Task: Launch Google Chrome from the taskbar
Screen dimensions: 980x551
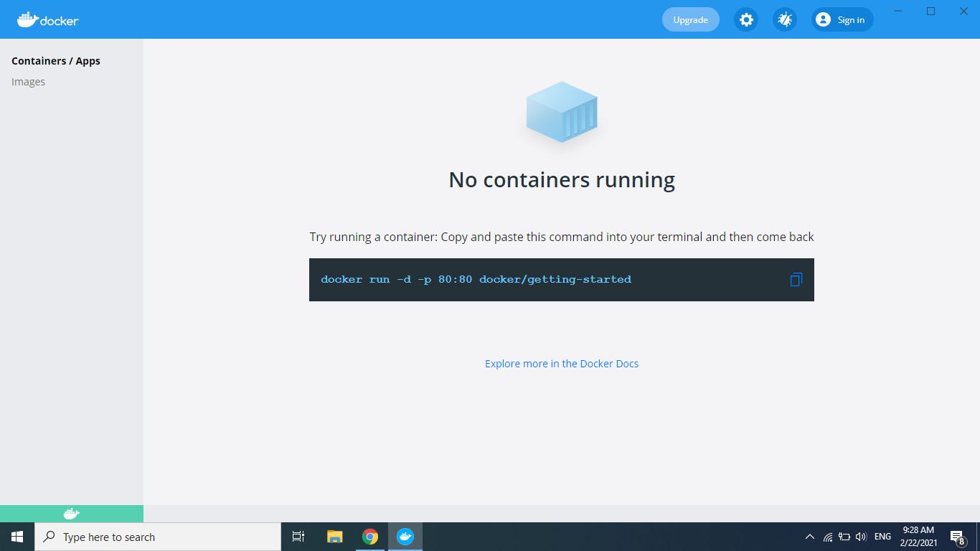Action: 370,537
